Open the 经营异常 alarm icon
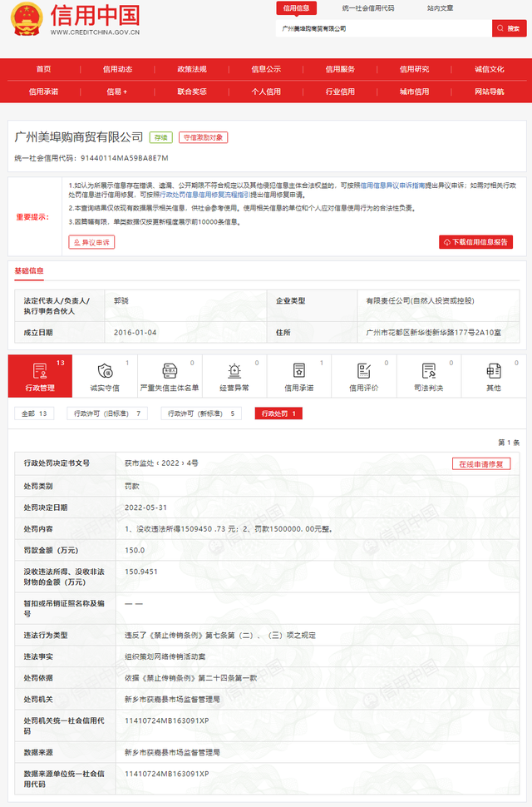Viewport: 532px width, 807px height. (234, 370)
